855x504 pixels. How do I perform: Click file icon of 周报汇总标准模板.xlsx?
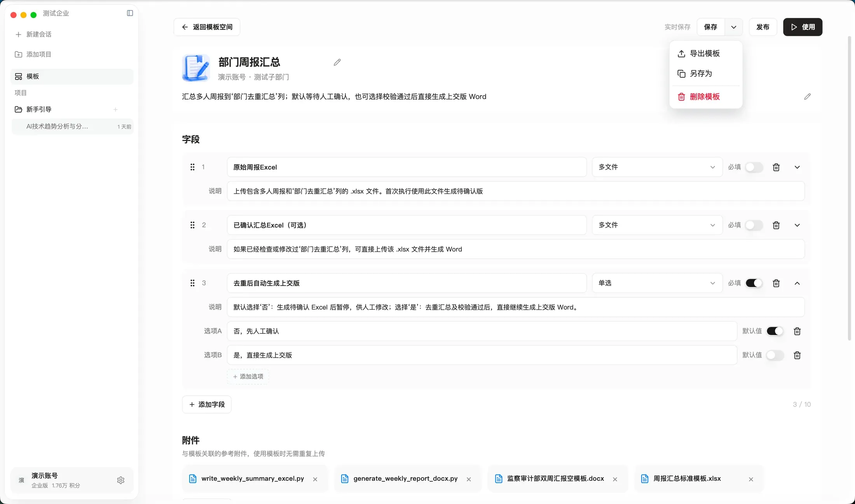pyautogui.click(x=644, y=479)
